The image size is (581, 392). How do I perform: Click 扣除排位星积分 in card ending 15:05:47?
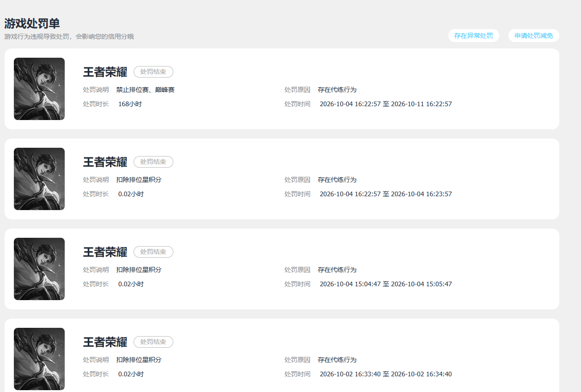[139, 270]
